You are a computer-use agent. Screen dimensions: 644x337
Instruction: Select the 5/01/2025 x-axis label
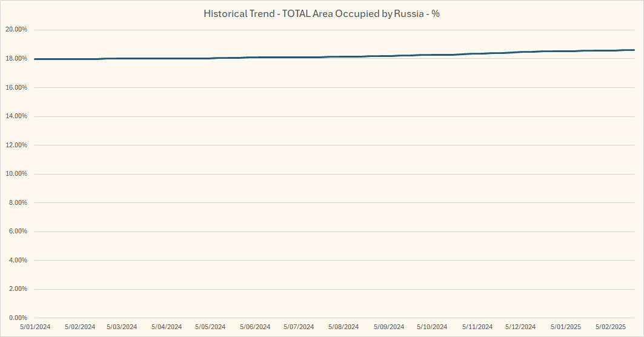pos(565,327)
